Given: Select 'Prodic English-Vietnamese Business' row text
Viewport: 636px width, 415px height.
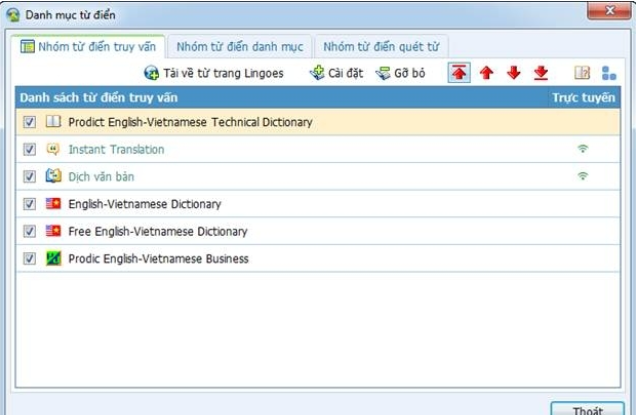Looking at the screenshot, I should (x=158, y=259).
